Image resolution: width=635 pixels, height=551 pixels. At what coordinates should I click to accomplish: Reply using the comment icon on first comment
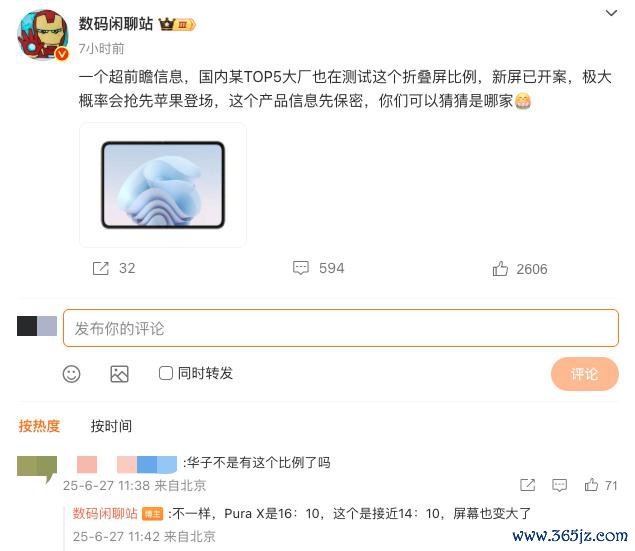559,485
